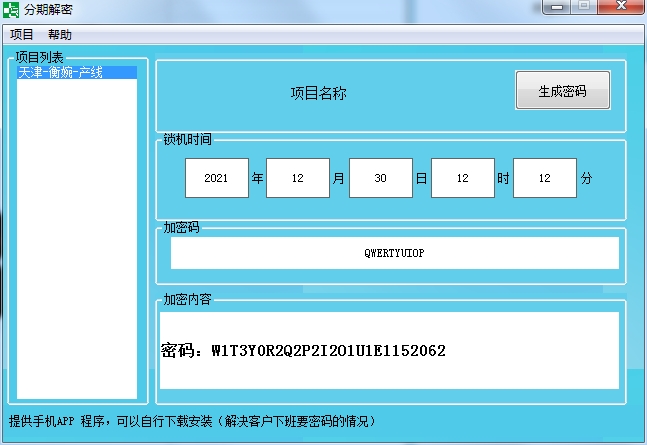Maximize the 分期解密 window
Viewport: 647px width, 445px height.
(x=584, y=7)
